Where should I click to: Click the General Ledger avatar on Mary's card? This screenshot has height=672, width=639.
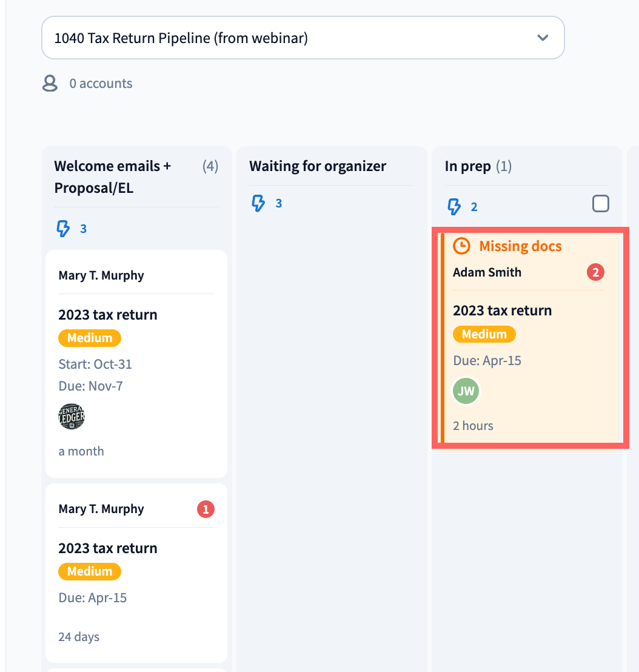coord(72,417)
